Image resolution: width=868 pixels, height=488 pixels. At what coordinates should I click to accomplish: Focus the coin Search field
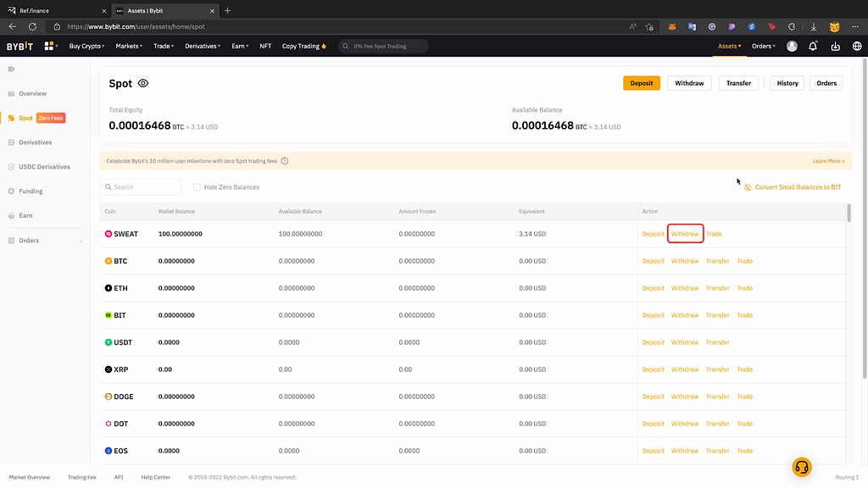tap(141, 187)
